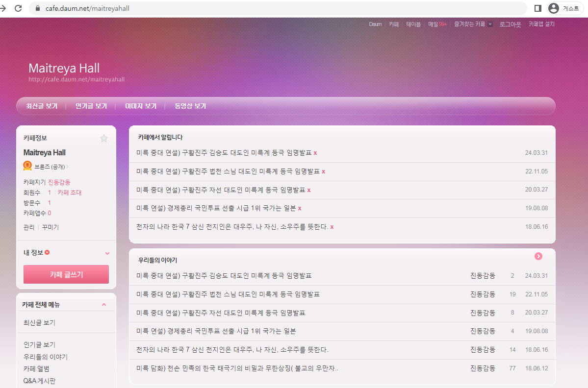Click the cafe URL under the title

[77, 79]
